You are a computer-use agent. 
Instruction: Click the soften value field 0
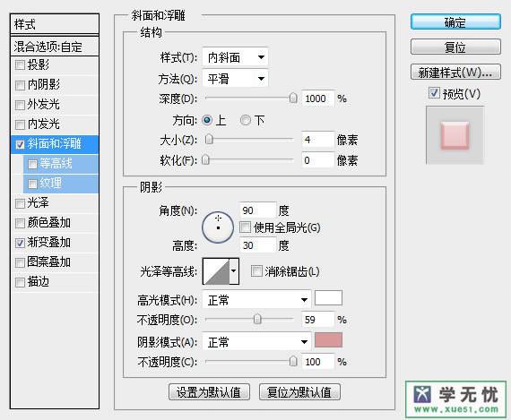click(x=318, y=160)
